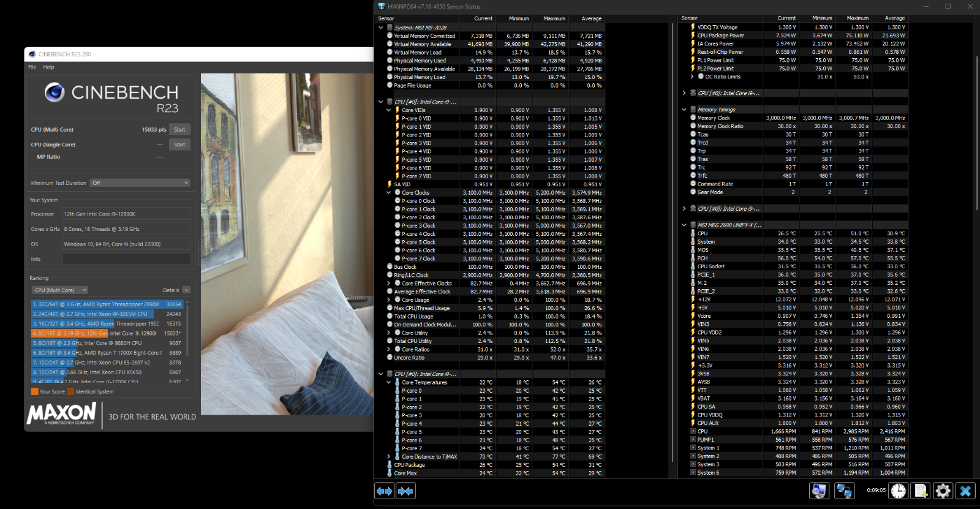The image size is (980, 509).
Task: Click the HWiNFO64 title bar icon
Action: (x=382, y=6)
